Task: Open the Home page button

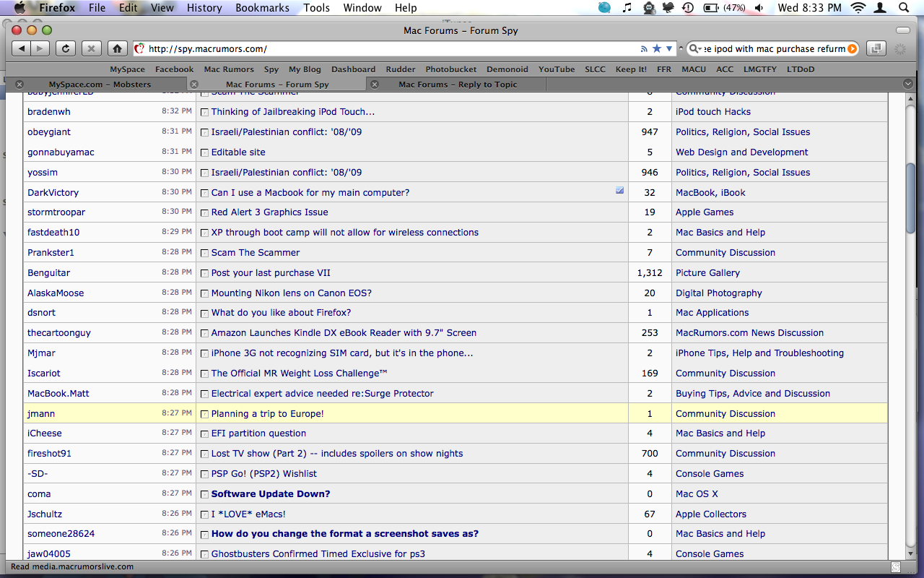Action: click(x=117, y=48)
